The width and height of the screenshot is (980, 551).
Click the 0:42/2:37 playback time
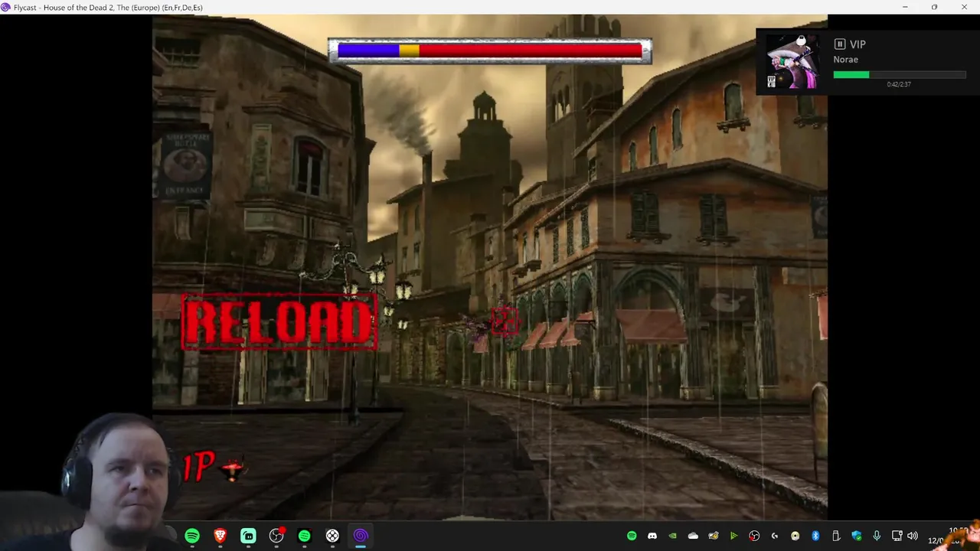coord(899,84)
